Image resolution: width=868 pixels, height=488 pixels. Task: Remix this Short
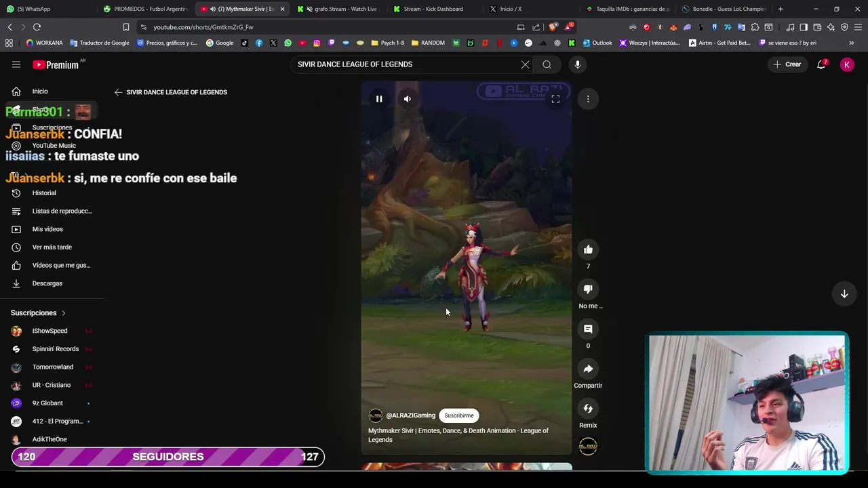pos(588,409)
